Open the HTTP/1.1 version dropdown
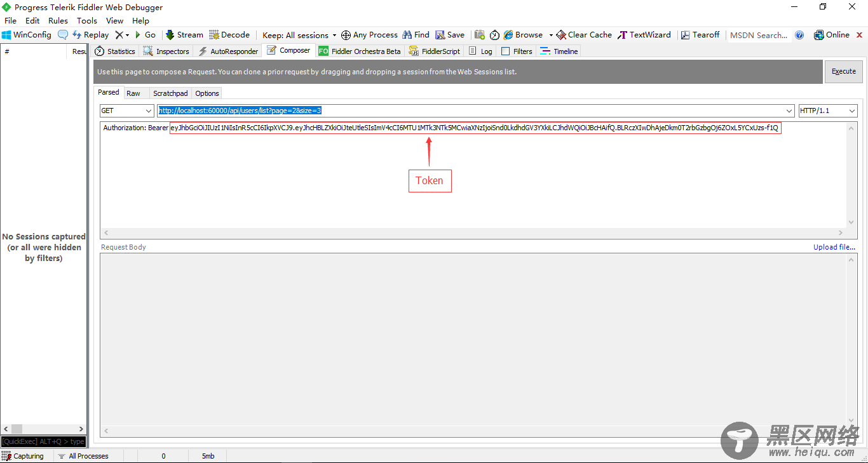Viewport: 868px width, 463px height. click(828, 111)
